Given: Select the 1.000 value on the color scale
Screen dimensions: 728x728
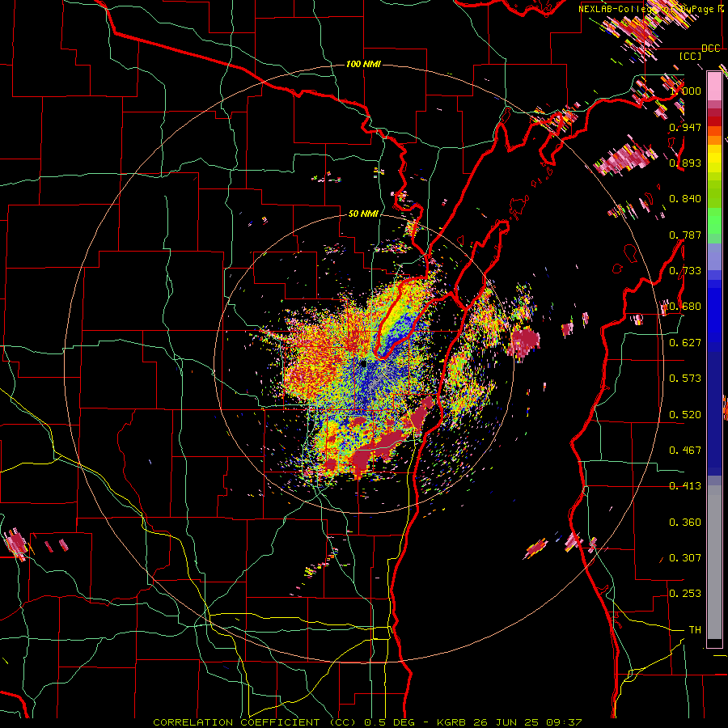Looking at the screenshot, I should tap(685, 91).
